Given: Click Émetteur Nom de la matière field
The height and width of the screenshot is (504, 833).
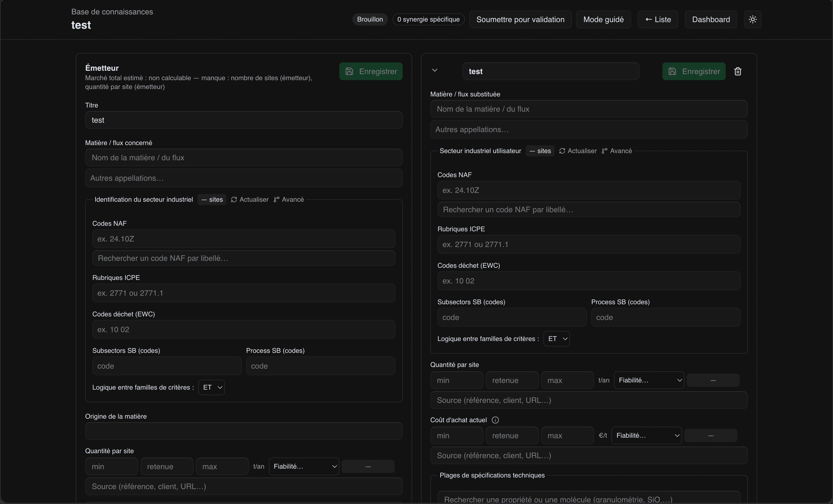Looking at the screenshot, I should click(x=244, y=158).
